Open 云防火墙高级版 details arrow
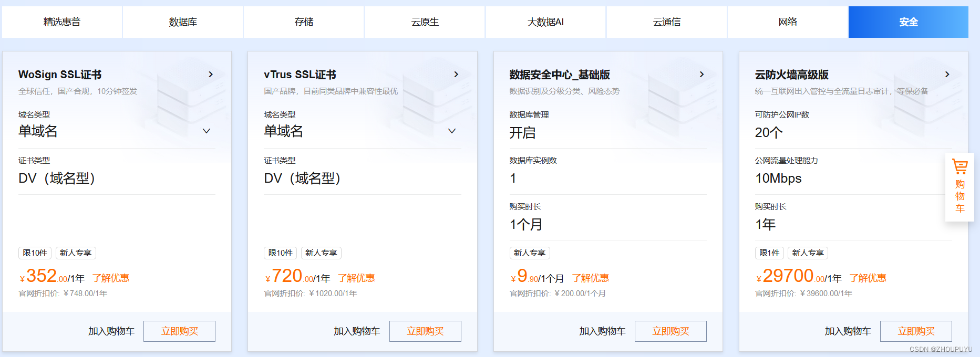Image resolution: width=980 pixels, height=357 pixels. tap(947, 75)
